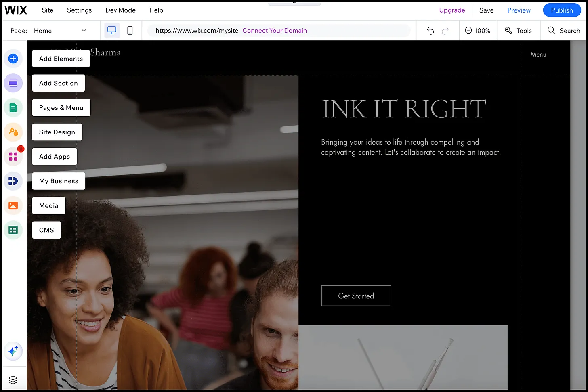Open the Dev Mode menu
This screenshot has width=588, height=392.
(x=120, y=10)
